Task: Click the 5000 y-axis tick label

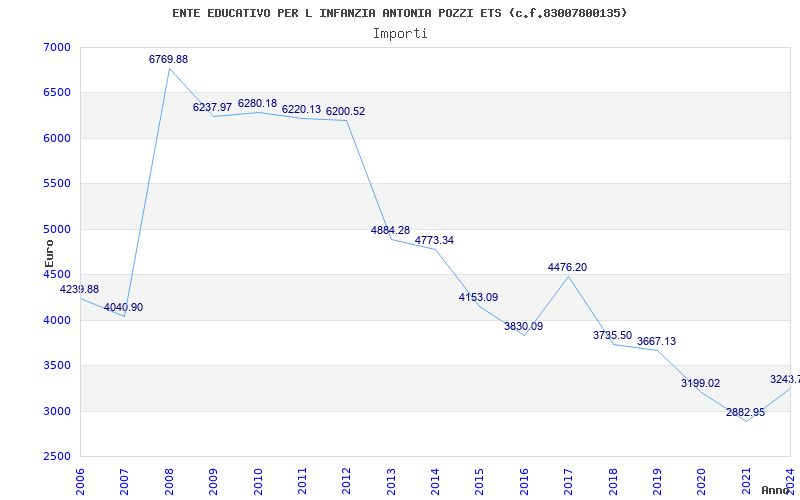Action: [x=56, y=230]
